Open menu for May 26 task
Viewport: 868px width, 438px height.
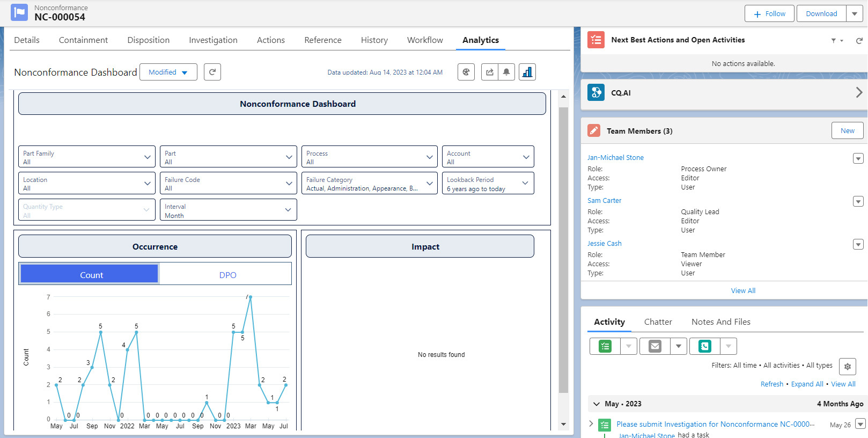tap(860, 424)
